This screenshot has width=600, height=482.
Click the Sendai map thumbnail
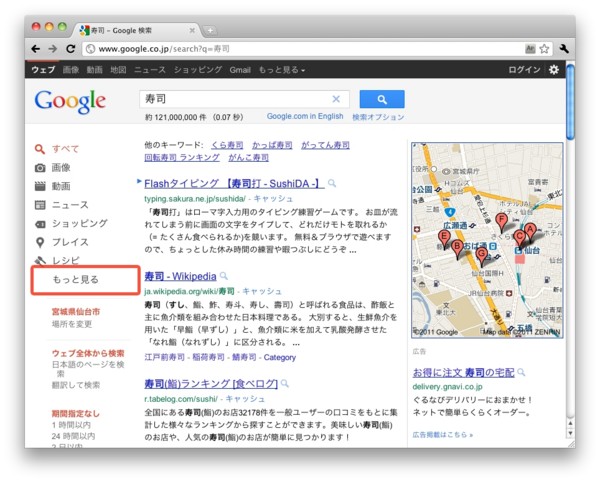click(x=487, y=240)
